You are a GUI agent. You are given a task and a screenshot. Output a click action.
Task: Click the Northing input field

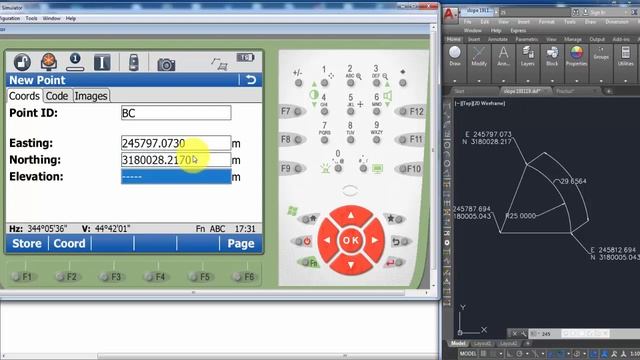pos(176,160)
